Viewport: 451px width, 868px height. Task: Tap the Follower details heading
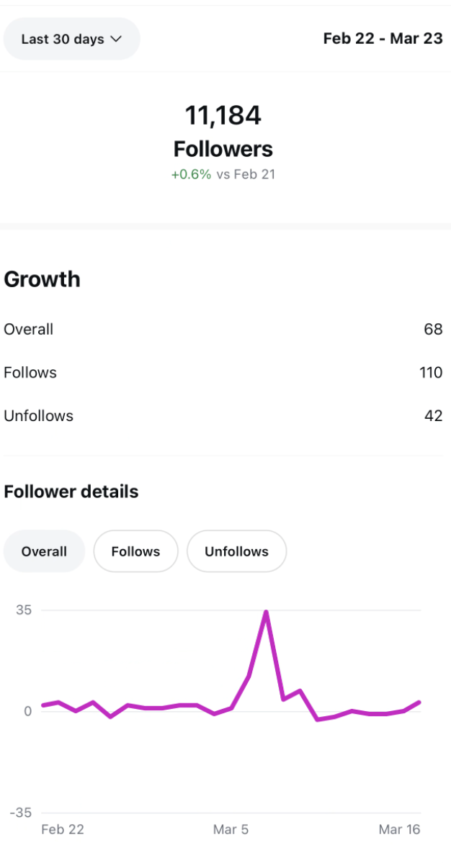71,492
